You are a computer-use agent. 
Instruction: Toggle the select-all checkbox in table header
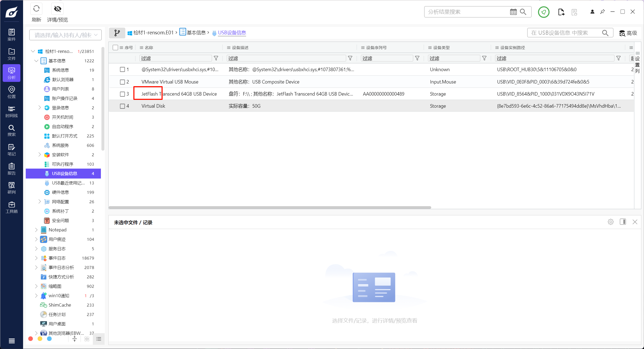pyautogui.click(x=115, y=48)
